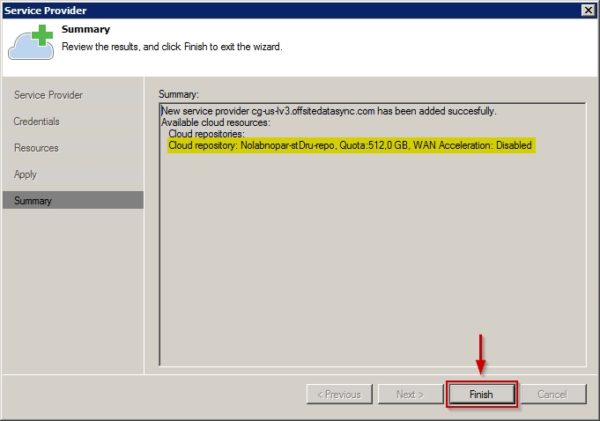Click the highlighted Nolabnopar-stDru-repo repository line
The image size is (600, 421).
click(x=351, y=145)
